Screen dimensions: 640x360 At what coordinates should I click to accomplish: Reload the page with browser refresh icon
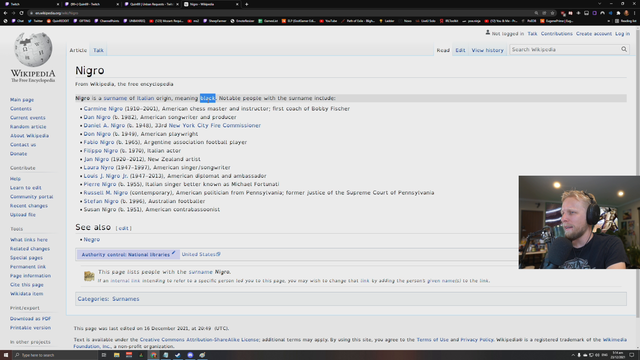(x=21, y=13)
